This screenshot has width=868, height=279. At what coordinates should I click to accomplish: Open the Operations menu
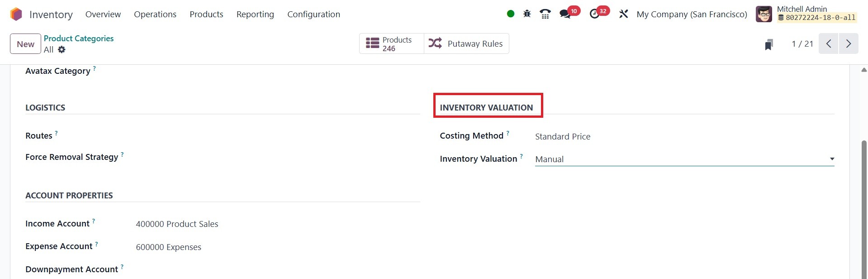[x=155, y=14]
